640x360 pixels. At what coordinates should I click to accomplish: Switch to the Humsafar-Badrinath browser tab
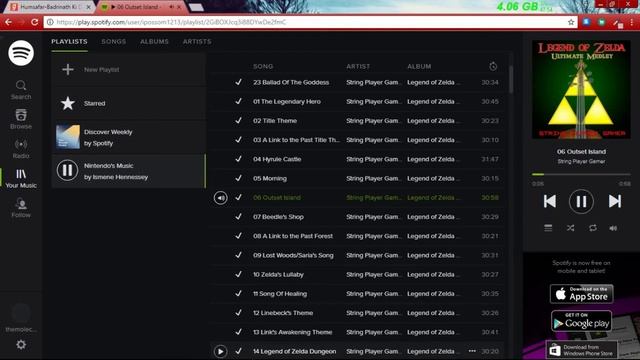tap(51, 7)
